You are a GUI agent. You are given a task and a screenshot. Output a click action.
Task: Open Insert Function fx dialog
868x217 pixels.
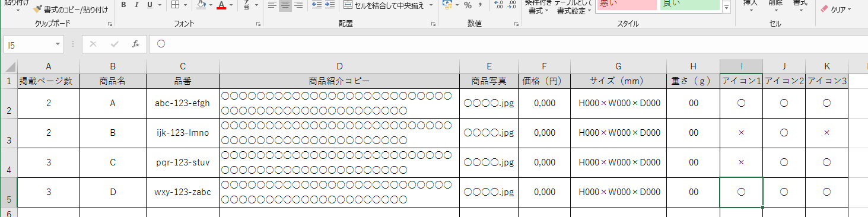click(135, 44)
